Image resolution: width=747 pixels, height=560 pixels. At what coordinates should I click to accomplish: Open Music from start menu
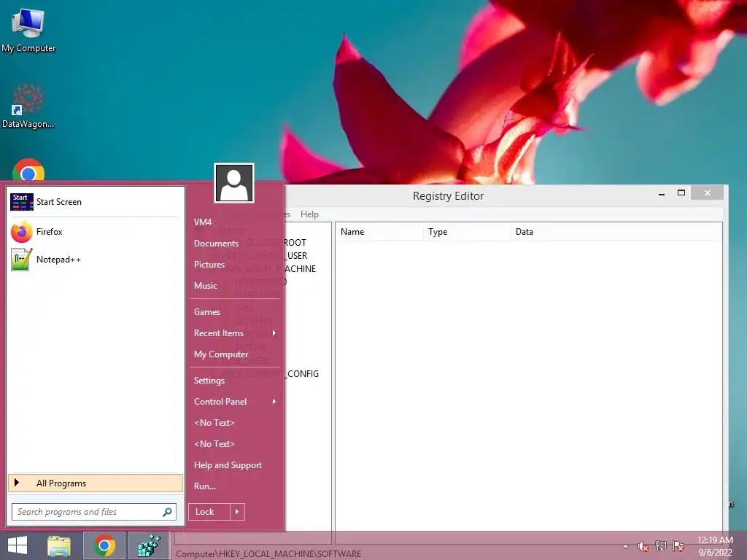pos(205,286)
